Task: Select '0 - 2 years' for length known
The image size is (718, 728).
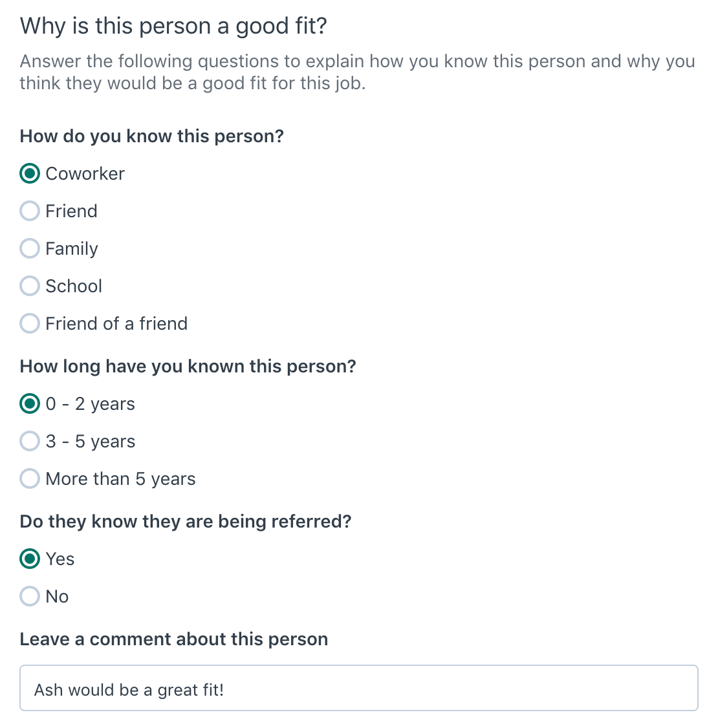Action: pyautogui.click(x=29, y=403)
